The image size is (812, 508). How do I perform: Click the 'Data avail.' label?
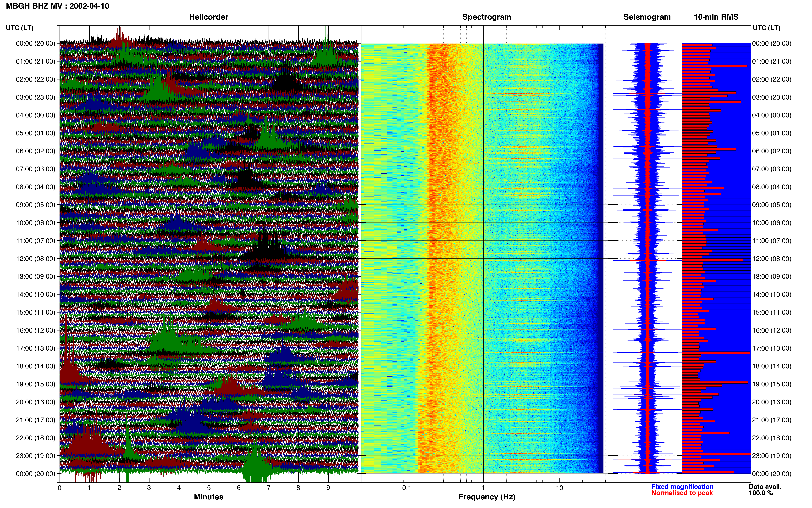pos(765,486)
